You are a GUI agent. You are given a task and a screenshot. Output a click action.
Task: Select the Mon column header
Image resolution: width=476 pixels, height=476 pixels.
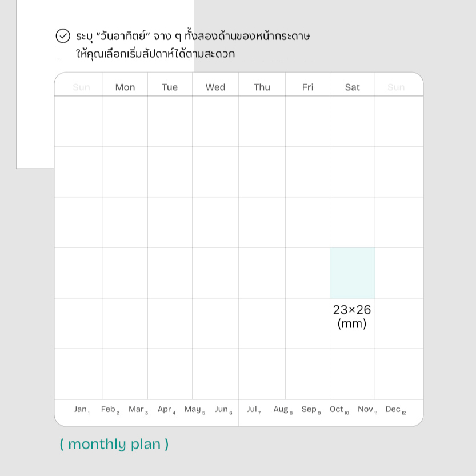(125, 87)
